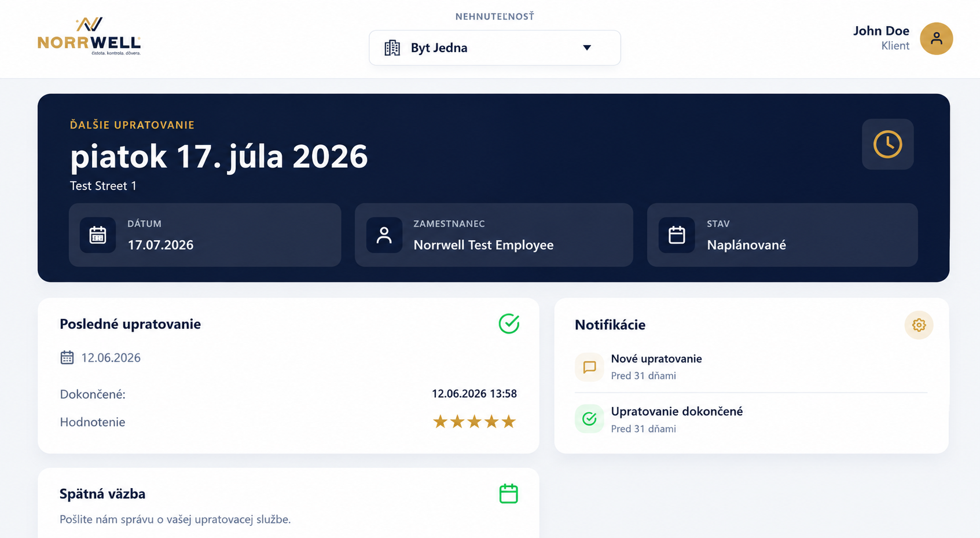Click the 12.06.2026 13:58 completion timestamp
This screenshot has height=538, width=980.
[x=474, y=394]
